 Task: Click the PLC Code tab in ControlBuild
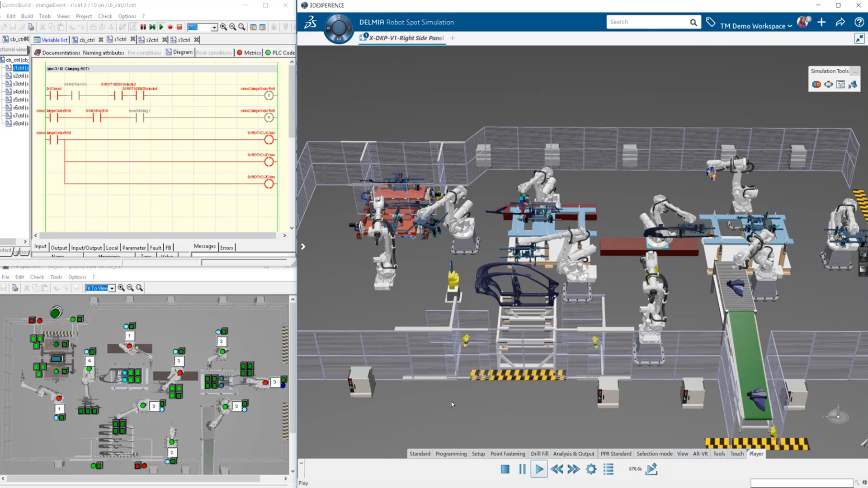[279, 52]
